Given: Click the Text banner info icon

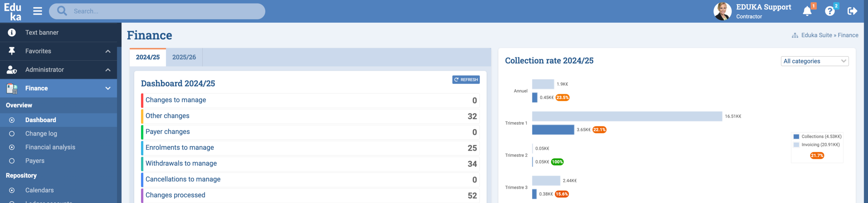Looking at the screenshot, I should pyautogui.click(x=12, y=33).
